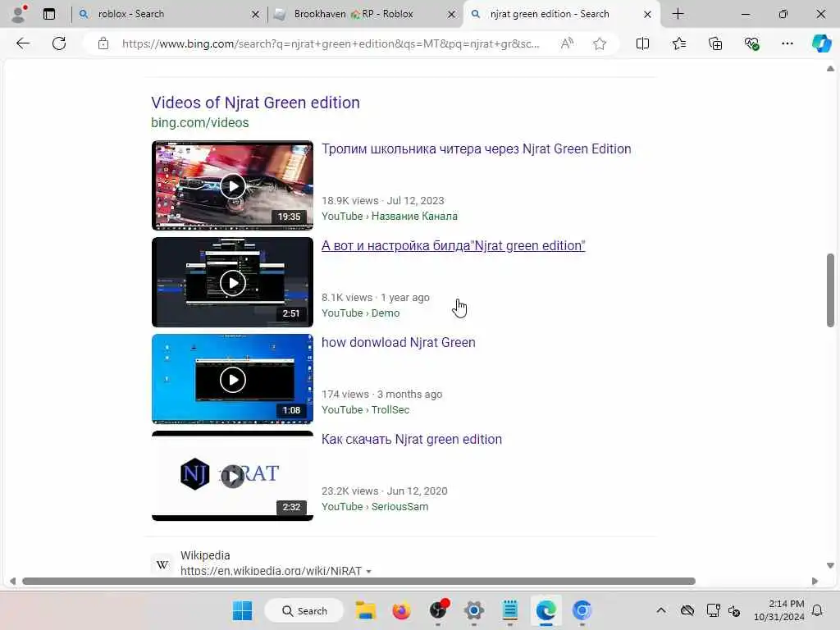
Task: Click the scroll left arrow
Action: [12, 582]
